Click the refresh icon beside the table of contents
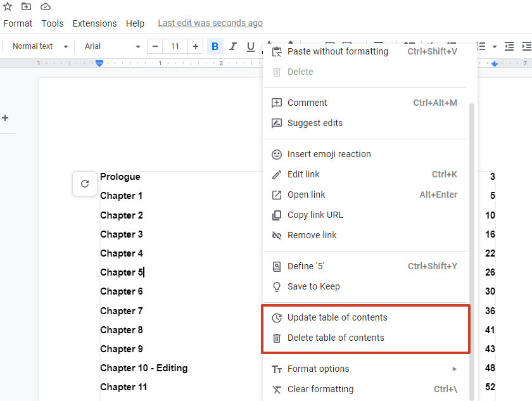Image resolution: width=532 pixels, height=401 pixels. click(x=84, y=183)
